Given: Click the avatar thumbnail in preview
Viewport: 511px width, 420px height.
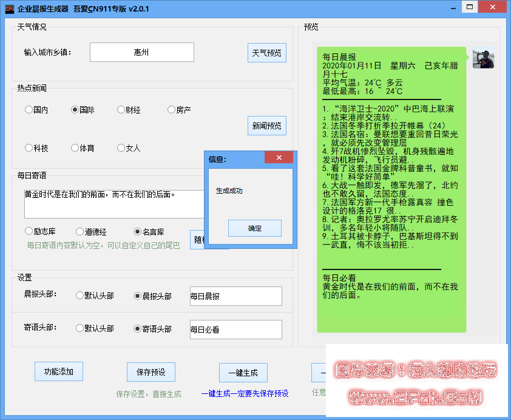Looking at the screenshot, I should (x=483, y=58).
